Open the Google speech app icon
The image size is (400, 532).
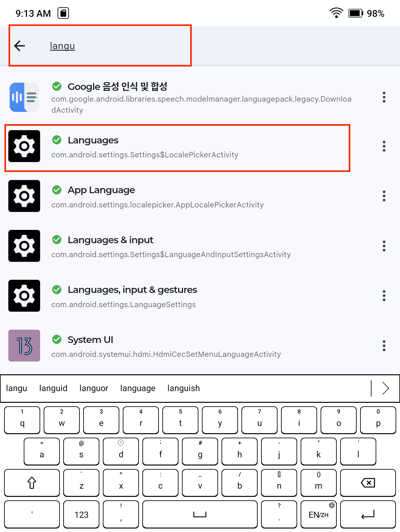pos(24,97)
